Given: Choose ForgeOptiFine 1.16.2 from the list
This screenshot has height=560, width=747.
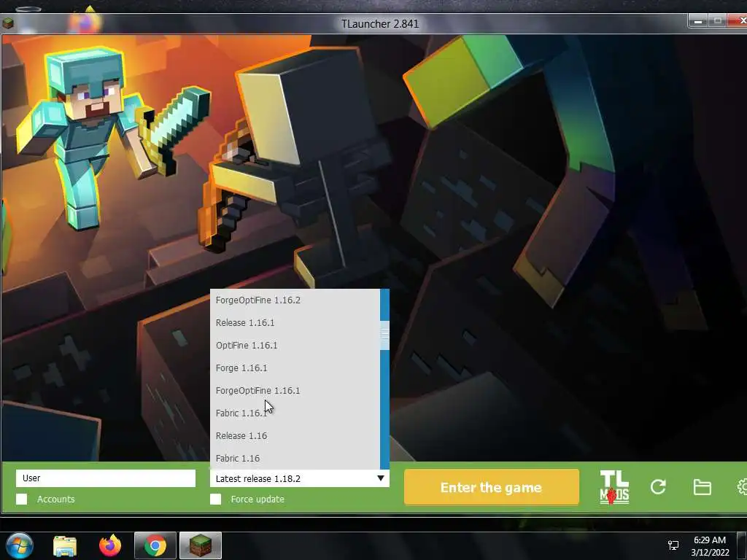Looking at the screenshot, I should [x=295, y=300].
